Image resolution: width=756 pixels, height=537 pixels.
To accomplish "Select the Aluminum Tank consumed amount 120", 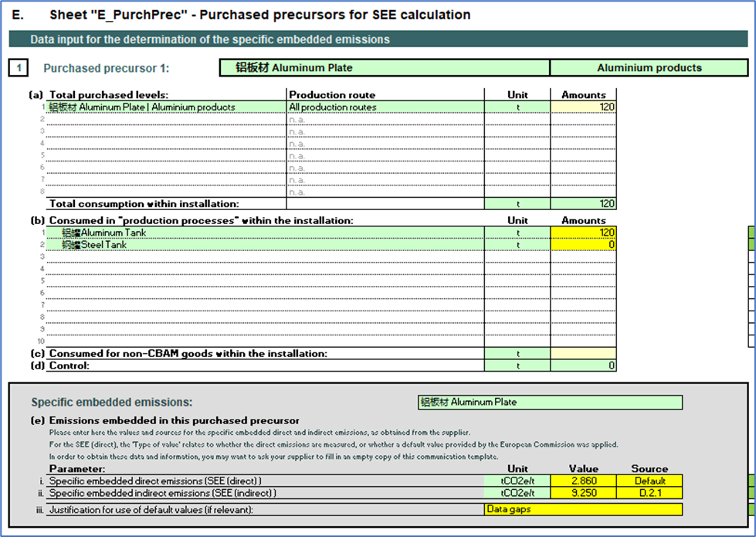I will (583, 233).
